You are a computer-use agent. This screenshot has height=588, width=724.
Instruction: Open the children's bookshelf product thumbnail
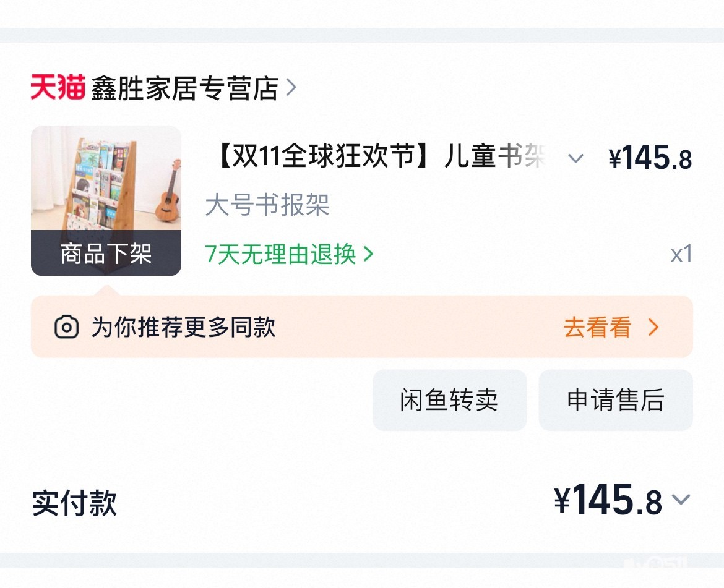[x=106, y=179]
